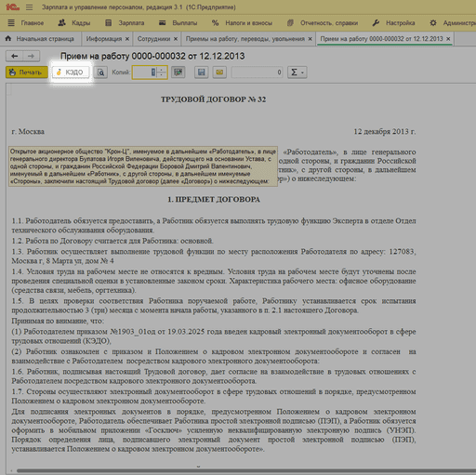Click the Копий number field

tap(145, 73)
